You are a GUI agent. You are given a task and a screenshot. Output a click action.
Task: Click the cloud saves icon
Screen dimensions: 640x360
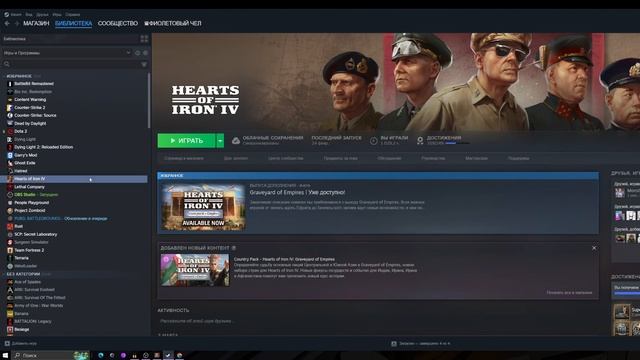coord(236,141)
